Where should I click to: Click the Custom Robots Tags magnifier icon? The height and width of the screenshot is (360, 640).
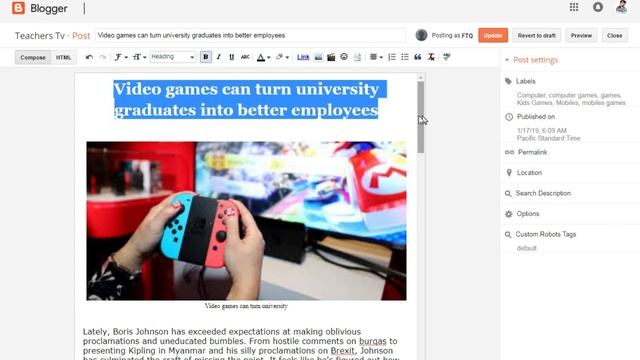(508, 235)
